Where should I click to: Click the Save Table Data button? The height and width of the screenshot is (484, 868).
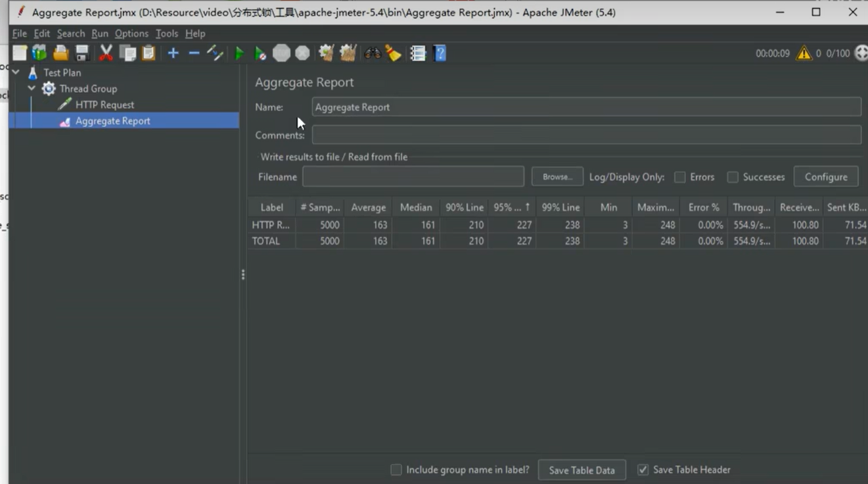coord(582,470)
